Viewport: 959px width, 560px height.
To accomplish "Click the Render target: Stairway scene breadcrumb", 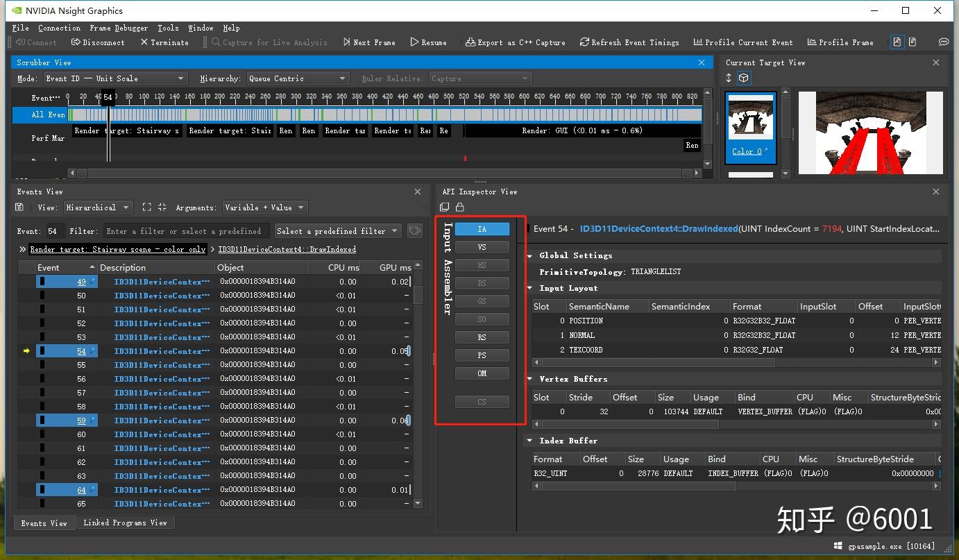I will coord(118,249).
